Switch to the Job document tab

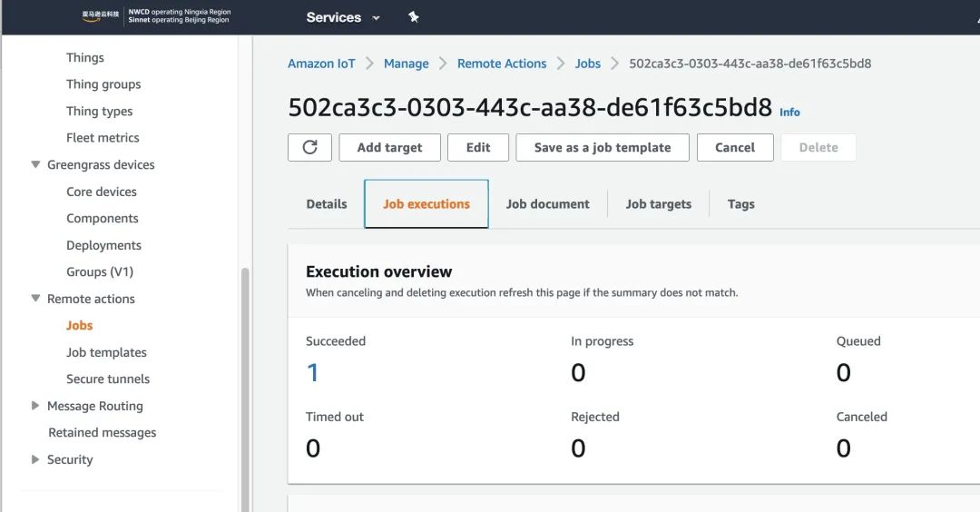547,204
